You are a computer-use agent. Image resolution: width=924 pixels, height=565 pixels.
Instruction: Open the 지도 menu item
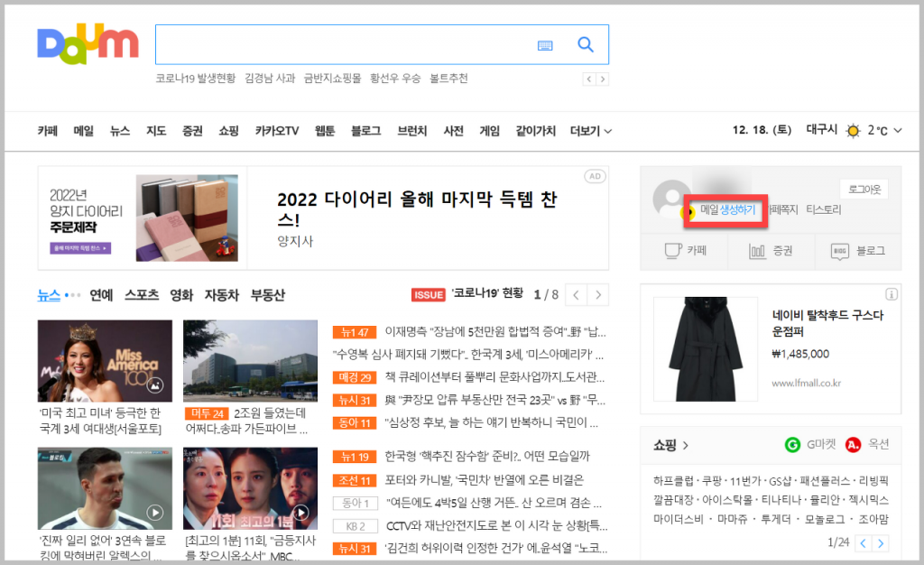click(x=156, y=131)
